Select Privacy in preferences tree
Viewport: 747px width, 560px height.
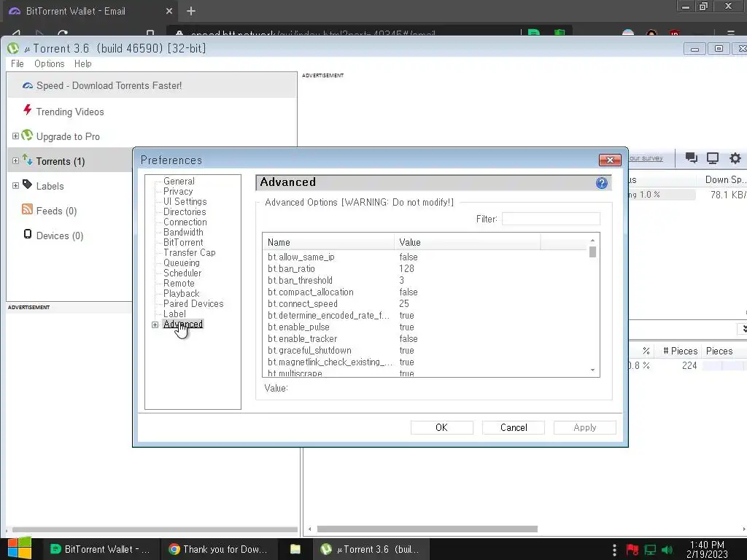178,192
